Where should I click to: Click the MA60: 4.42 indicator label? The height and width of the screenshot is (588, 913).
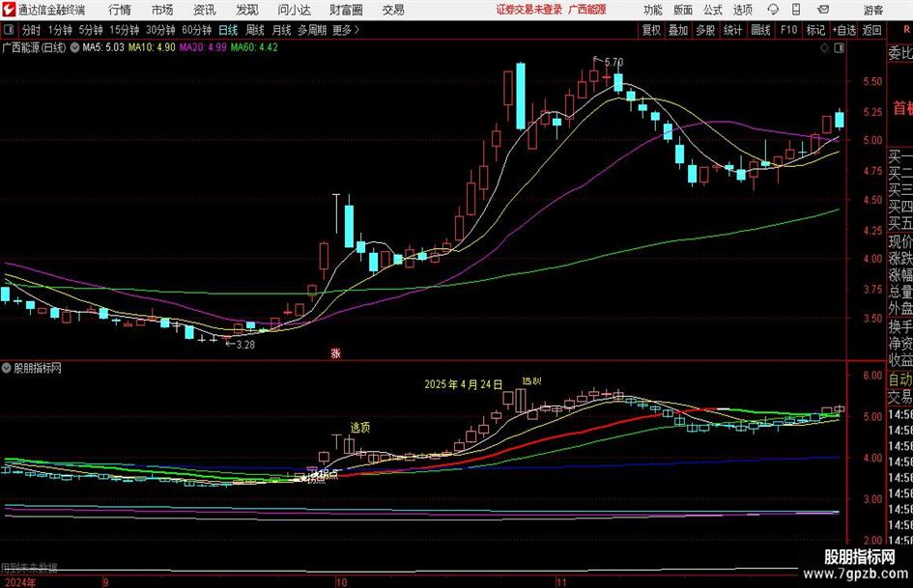(x=254, y=47)
